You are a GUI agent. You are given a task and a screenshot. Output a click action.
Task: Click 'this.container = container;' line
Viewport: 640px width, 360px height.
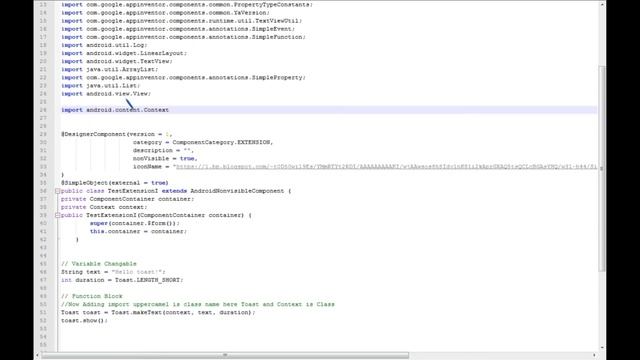[x=138, y=231]
